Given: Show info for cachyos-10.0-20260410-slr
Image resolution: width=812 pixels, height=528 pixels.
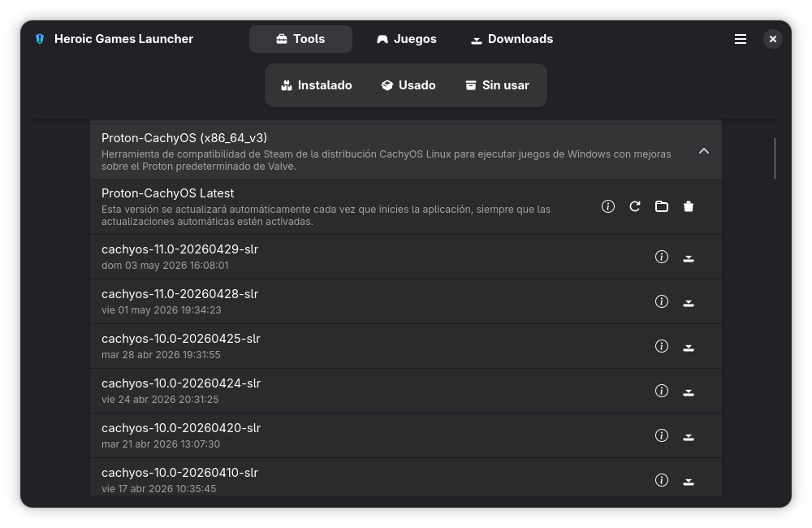Looking at the screenshot, I should pos(661,480).
